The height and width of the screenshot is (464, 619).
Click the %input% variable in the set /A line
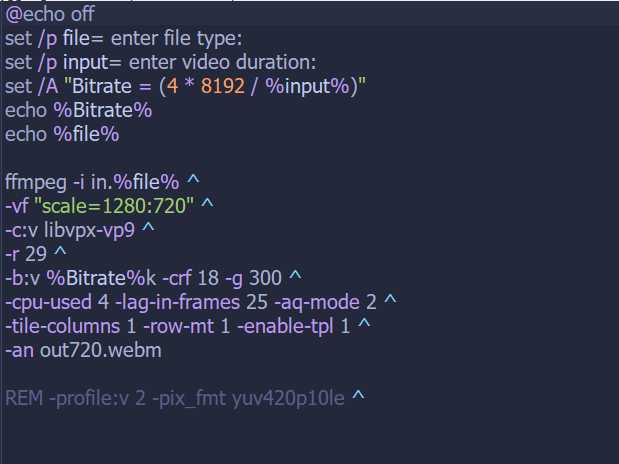(308, 86)
